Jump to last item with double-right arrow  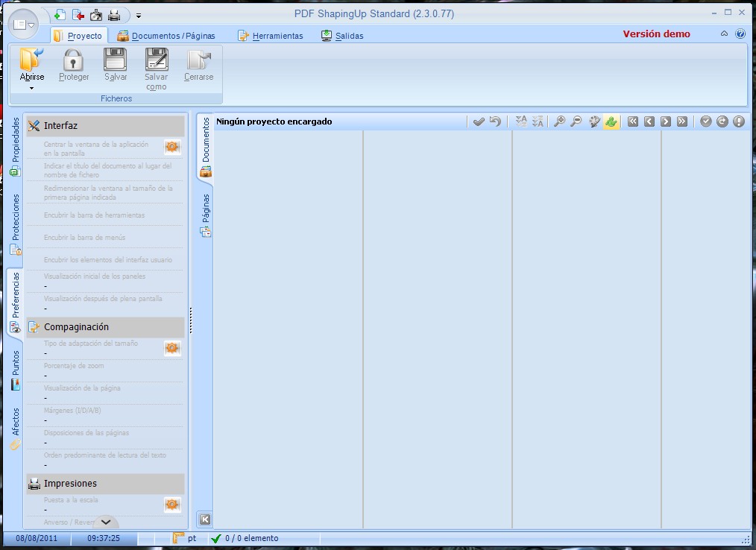[682, 121]
